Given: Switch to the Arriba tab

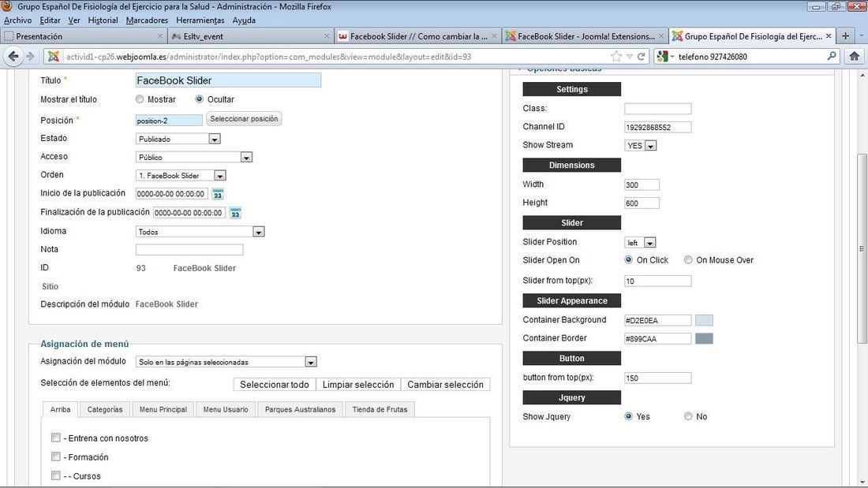Looking at the screenshot, I should click(x=60, y=409).
